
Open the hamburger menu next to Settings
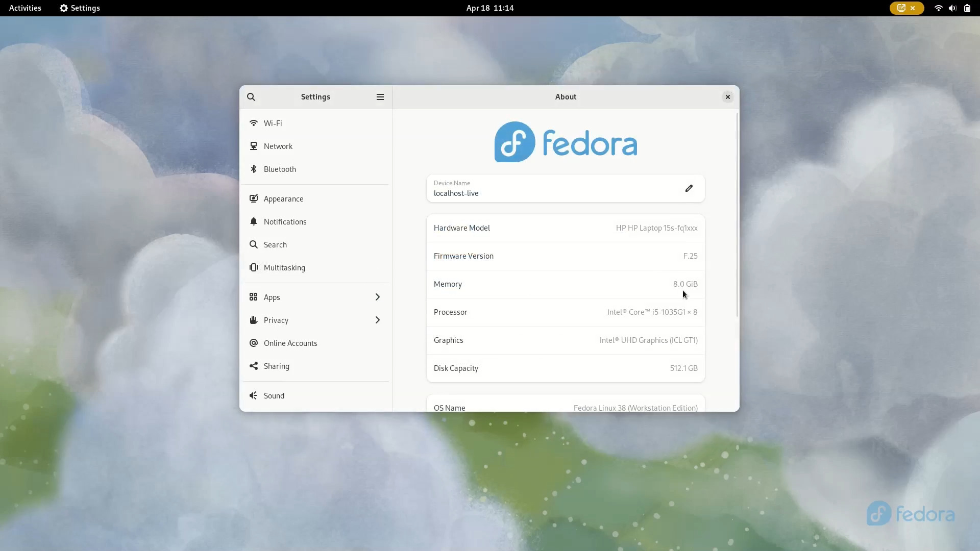[x=380, y=97]
